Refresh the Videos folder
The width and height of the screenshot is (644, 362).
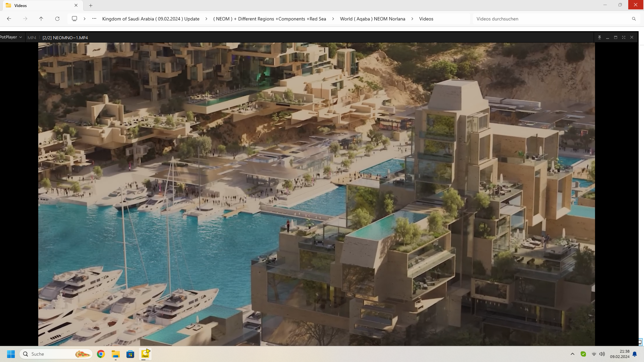57,19
